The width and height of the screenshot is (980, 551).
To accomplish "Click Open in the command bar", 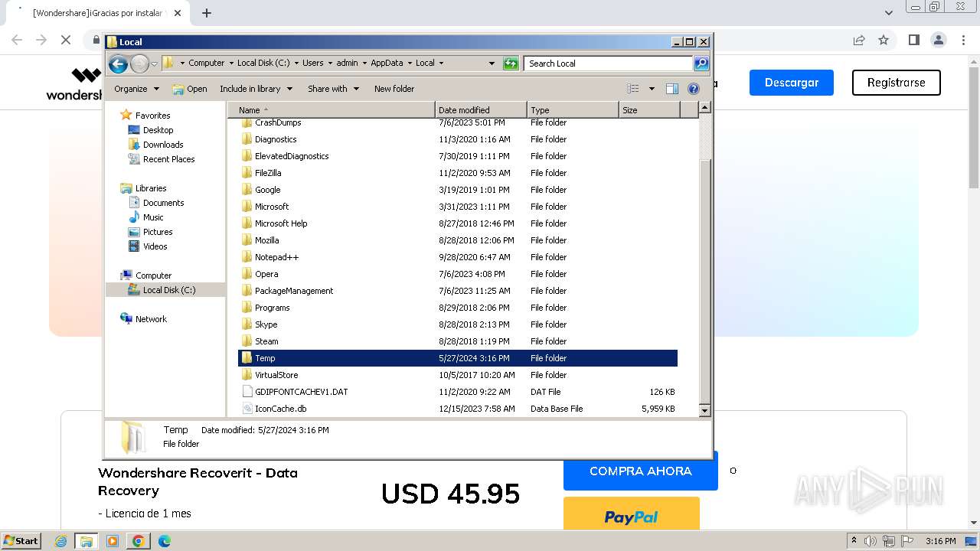I will pyautogui.click(x=190, y=89).
